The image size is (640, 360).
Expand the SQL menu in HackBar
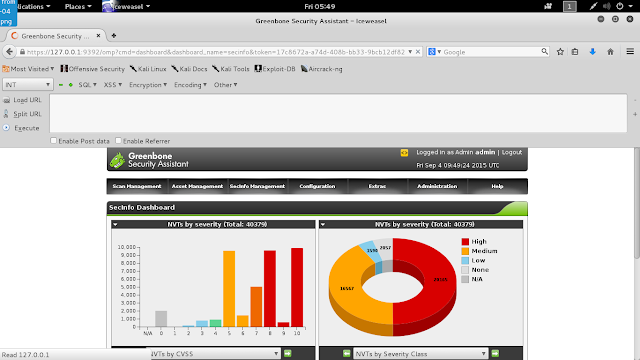87,84
